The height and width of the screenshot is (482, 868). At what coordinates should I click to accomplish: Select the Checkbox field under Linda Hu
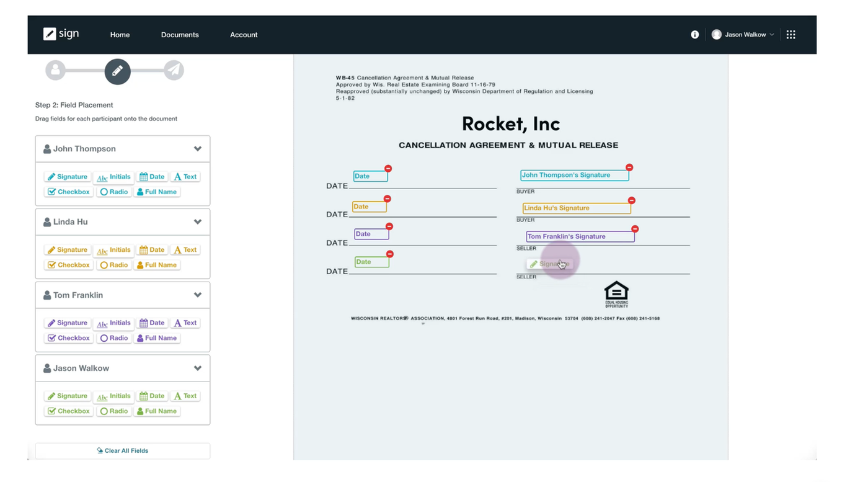(68, 265)
